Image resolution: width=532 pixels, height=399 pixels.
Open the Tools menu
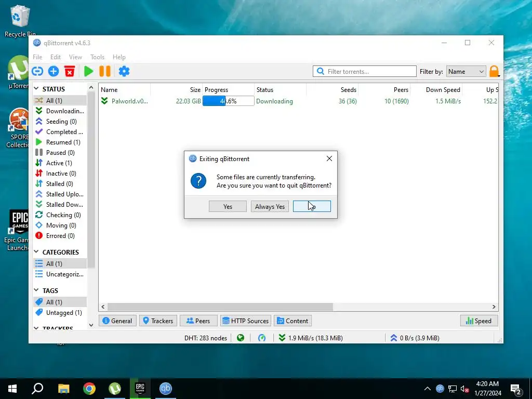click(97, 57)
